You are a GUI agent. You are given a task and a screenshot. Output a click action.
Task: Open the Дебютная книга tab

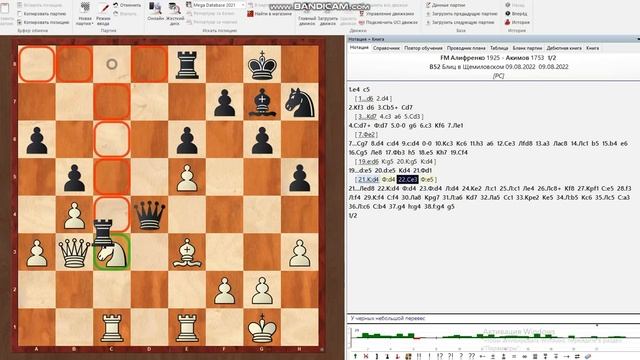564,48
